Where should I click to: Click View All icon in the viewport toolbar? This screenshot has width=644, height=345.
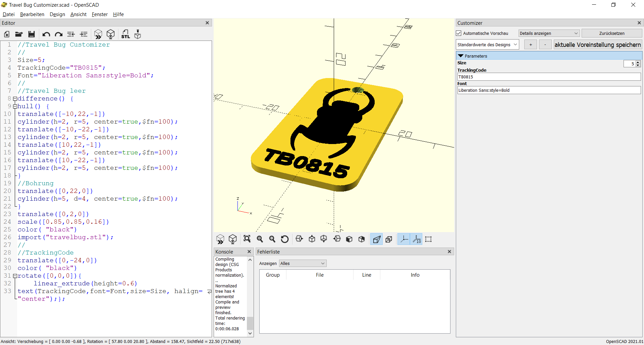[247, 239]
